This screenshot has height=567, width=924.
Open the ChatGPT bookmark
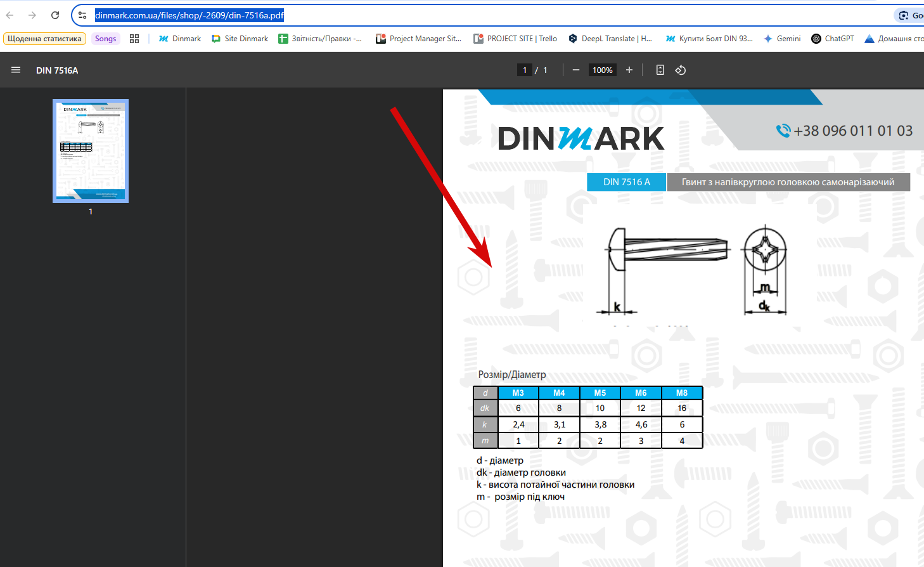(x=833, y=39)
